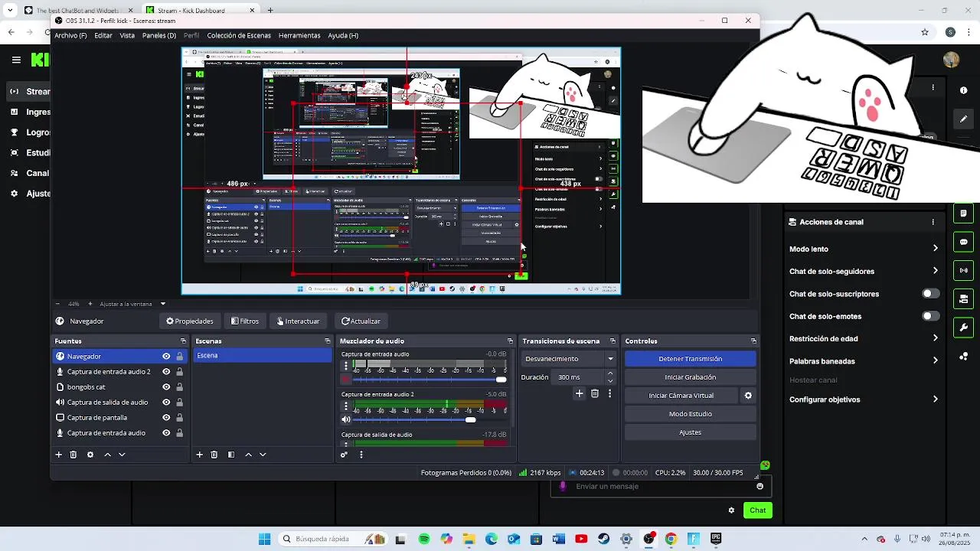
Task: Mute Captura de entrada audio 2 speaker
Action: 346,419
